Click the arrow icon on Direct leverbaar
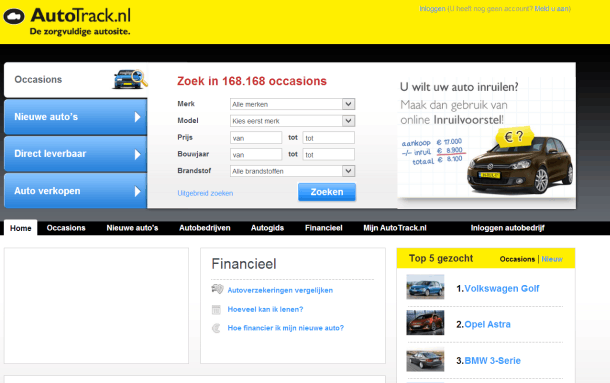The height and width of the screenshot is (383, 610). (x=137, y=155)
